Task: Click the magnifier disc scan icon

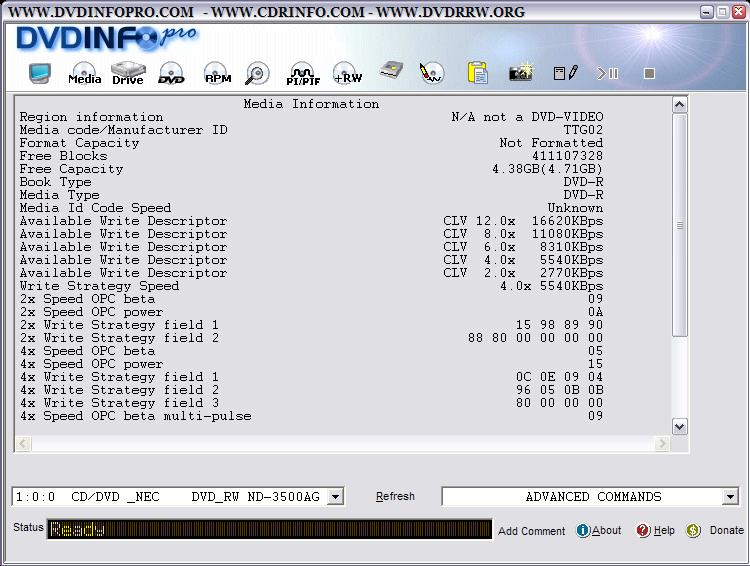Action: point(257,73)
